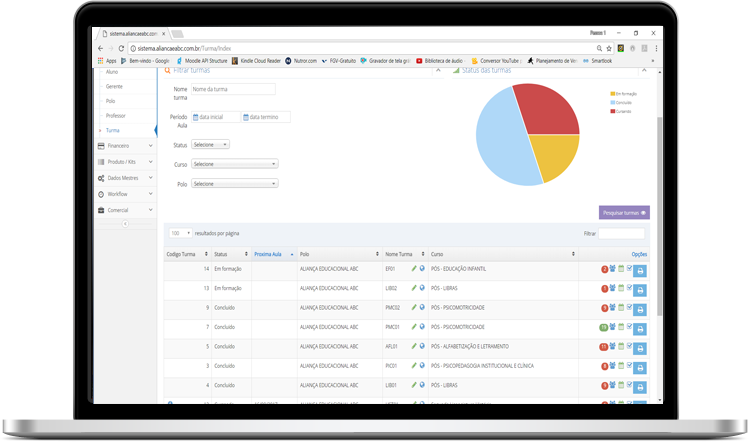Toggle the check icon in LIB02 row

630,288
